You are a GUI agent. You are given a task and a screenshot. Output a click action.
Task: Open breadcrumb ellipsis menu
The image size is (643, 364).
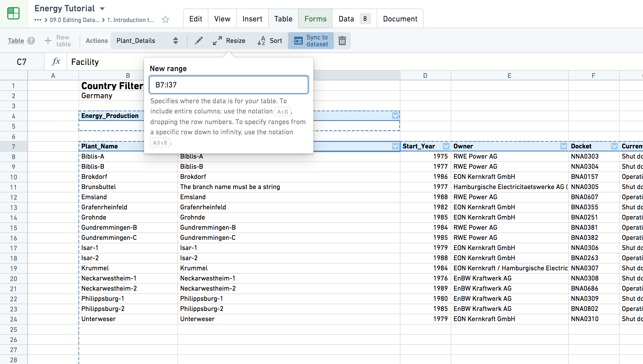[38, 20]
